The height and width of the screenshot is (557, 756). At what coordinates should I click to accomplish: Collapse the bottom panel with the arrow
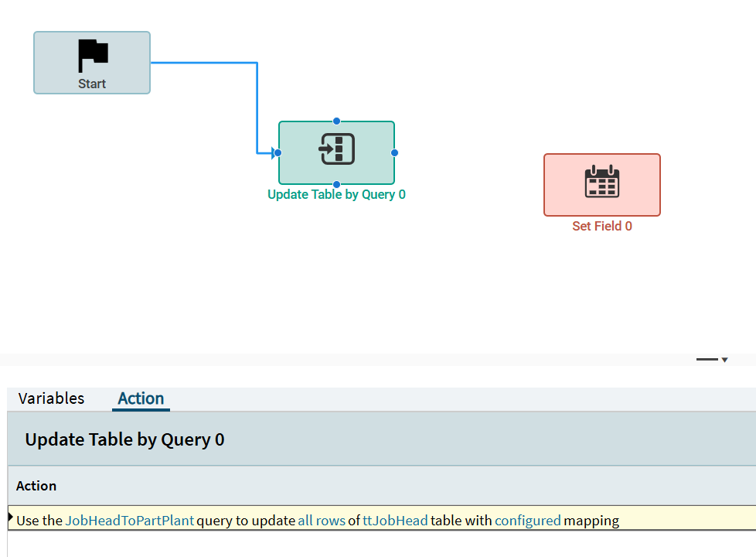[x=724, y=360]
